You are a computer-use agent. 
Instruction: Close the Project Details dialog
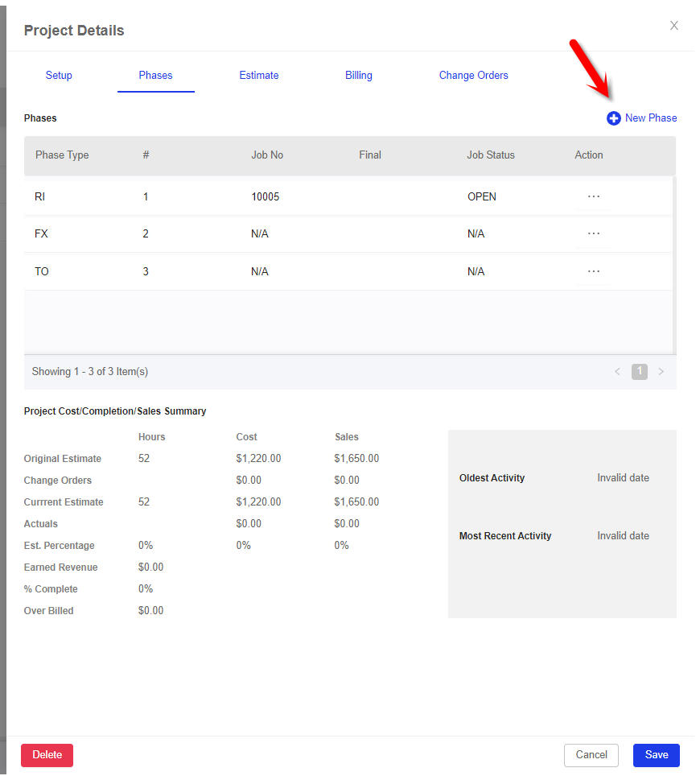point(674,26)
